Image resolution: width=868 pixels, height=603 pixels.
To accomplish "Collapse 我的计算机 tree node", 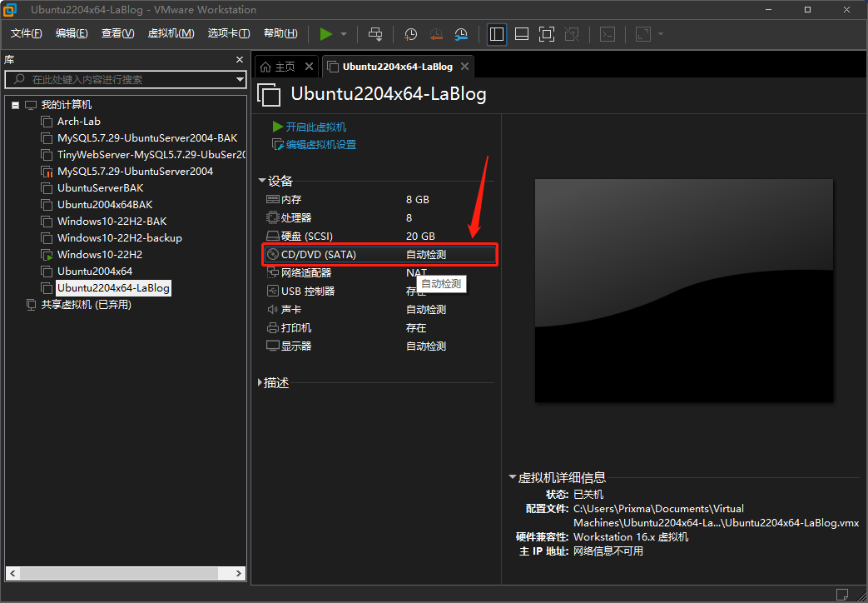I will [x=15, y=106].
